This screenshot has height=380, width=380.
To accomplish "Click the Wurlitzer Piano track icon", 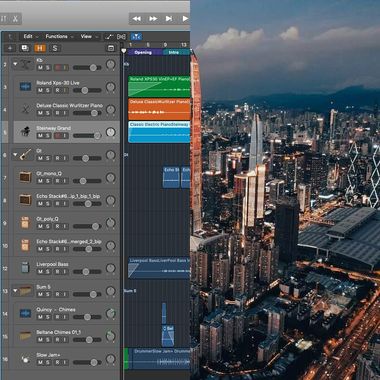I will pyautogui.click(x=25, y=109).
